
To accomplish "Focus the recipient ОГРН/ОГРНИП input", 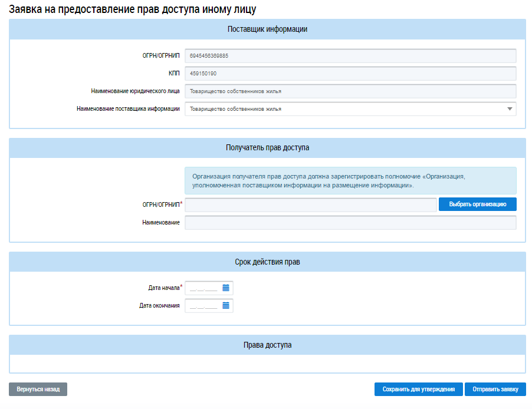I will [x=311, y=204].
